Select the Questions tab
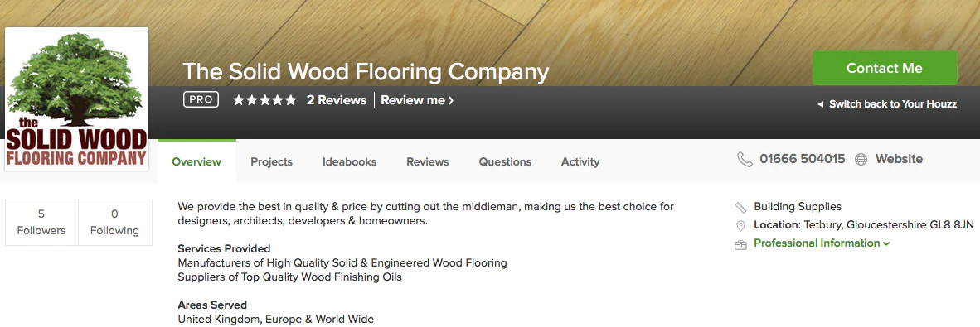 pyautogui.click(x=505, y=161)
